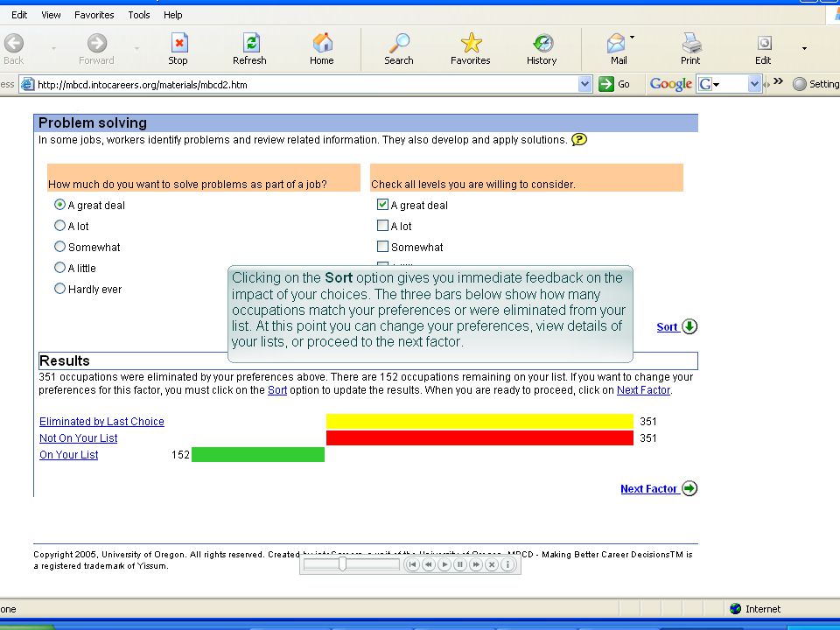Screen dimensions: 840x630
Task: Click the Stop page loading icon
Action: [x=178, y=43]
